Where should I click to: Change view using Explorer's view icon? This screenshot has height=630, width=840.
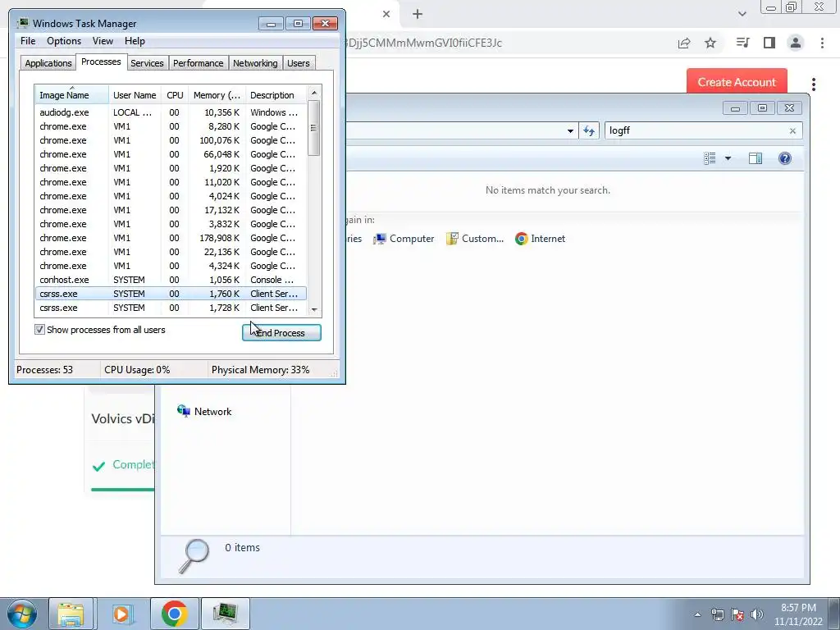click(710, 158)
